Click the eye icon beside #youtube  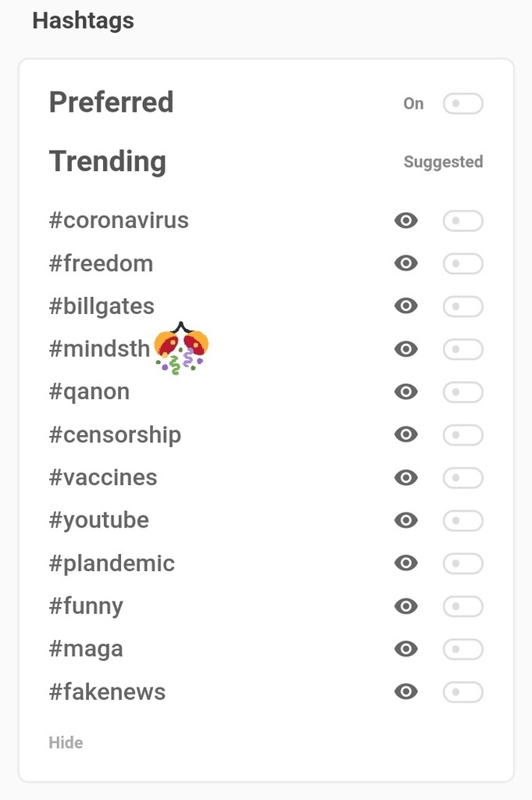pyautogui.click(x=406, y=520)
